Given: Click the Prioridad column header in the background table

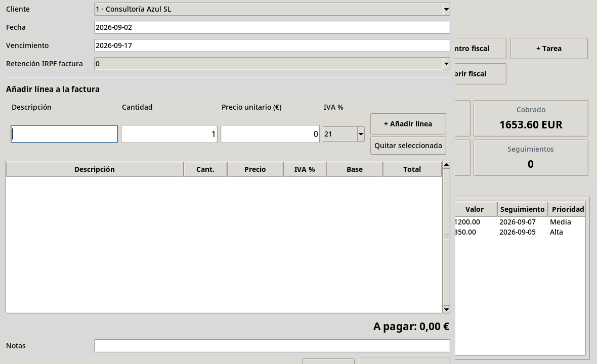Looking at the screenshot, I should 568,209.
